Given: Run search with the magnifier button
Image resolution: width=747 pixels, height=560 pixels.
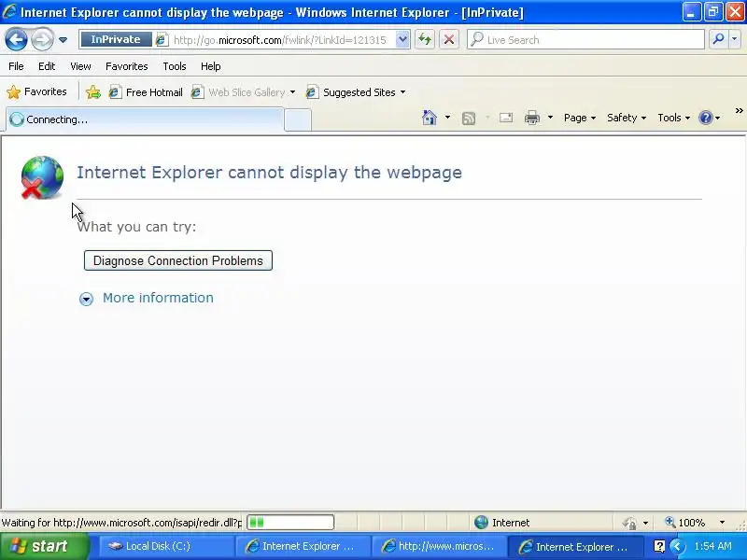Looking at the screenshot, I should point(718,39).
